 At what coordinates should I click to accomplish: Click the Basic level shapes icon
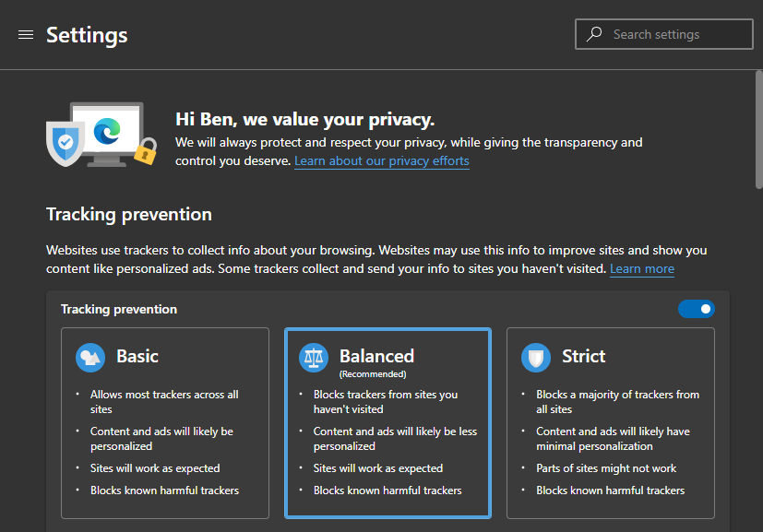[90, 358]
